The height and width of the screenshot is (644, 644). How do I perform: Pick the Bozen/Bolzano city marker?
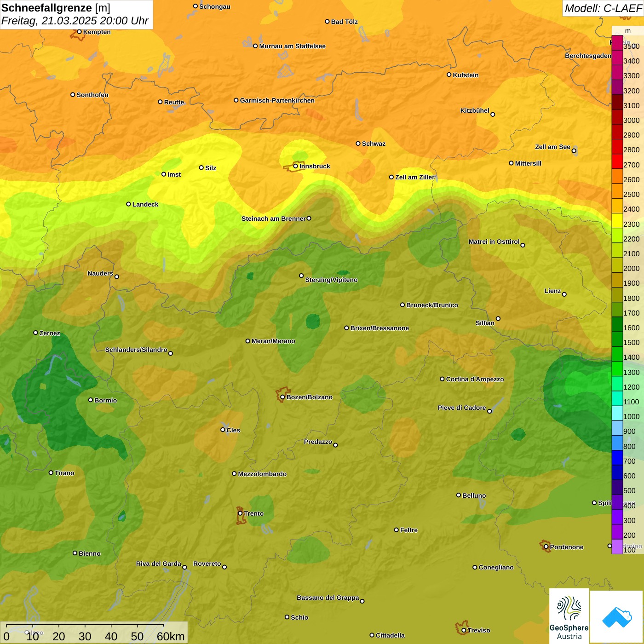point(282,397)
